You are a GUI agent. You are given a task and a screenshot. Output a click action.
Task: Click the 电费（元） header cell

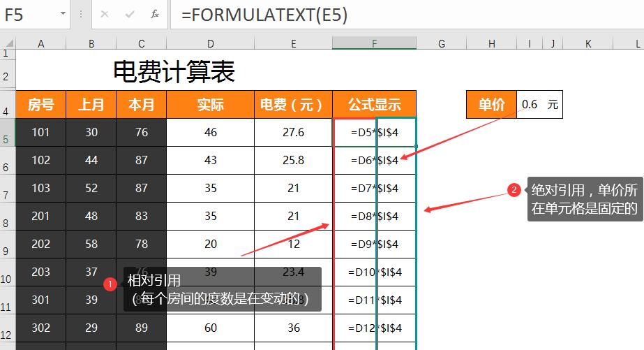tap(293, 105)
